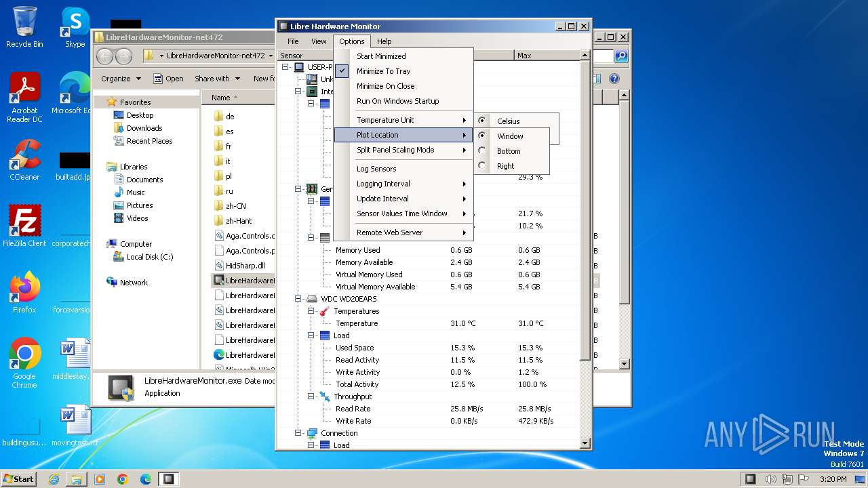Viewport: 868px width, 488px height.
Task: Open Acrobat Reader DC desktop icon
Action: (24, 98)
